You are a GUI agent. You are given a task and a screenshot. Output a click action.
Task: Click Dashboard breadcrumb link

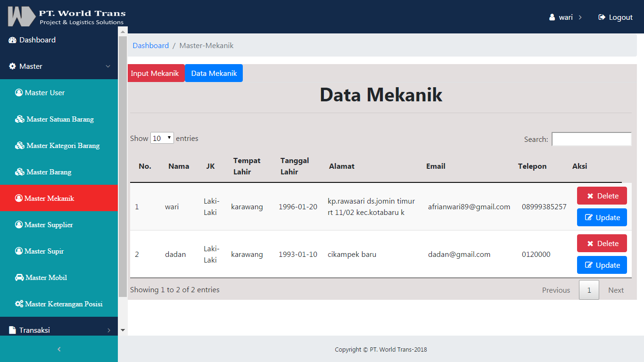[x=150, y=46]
